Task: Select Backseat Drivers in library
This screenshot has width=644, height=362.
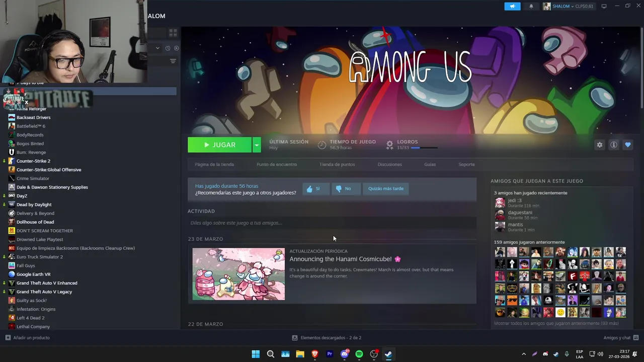Action: tap(33, 117)
